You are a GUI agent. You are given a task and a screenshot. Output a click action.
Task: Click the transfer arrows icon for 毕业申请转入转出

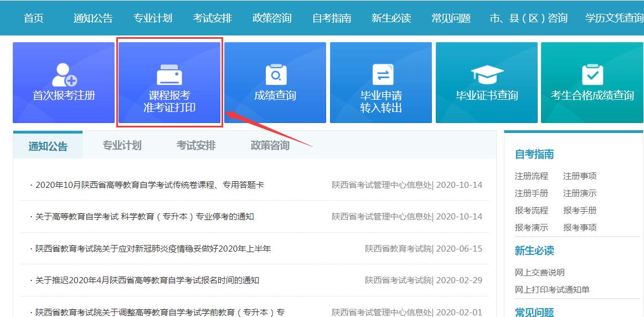coord(381,75)
